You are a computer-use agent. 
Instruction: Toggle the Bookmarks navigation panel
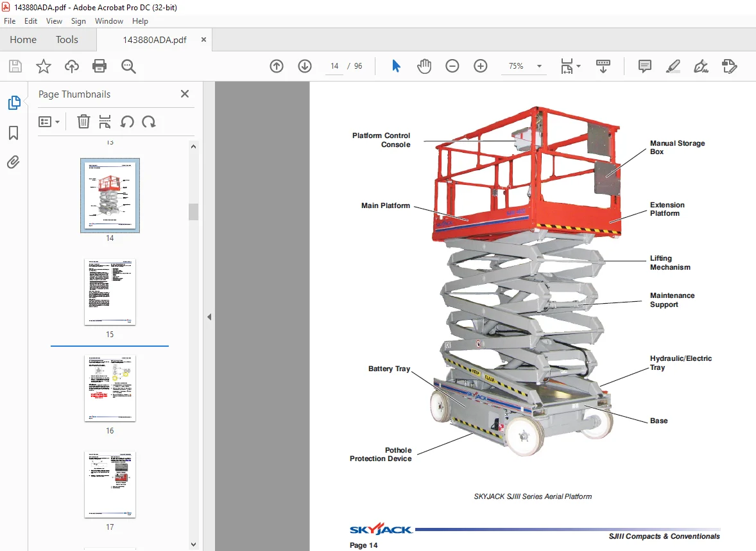point(13,133)
